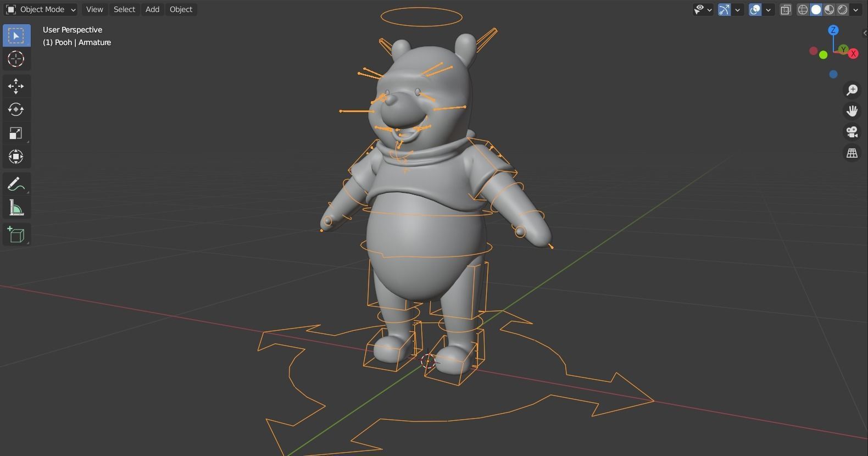
Task: Open the Select menu
Action: pyautogui.click(x=124, y=9)
